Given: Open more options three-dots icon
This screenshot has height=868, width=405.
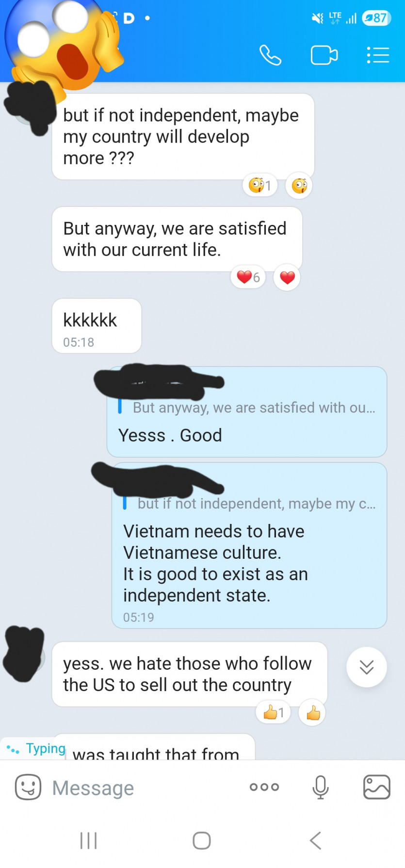Looking at the screenshot, I should [264, 787].
